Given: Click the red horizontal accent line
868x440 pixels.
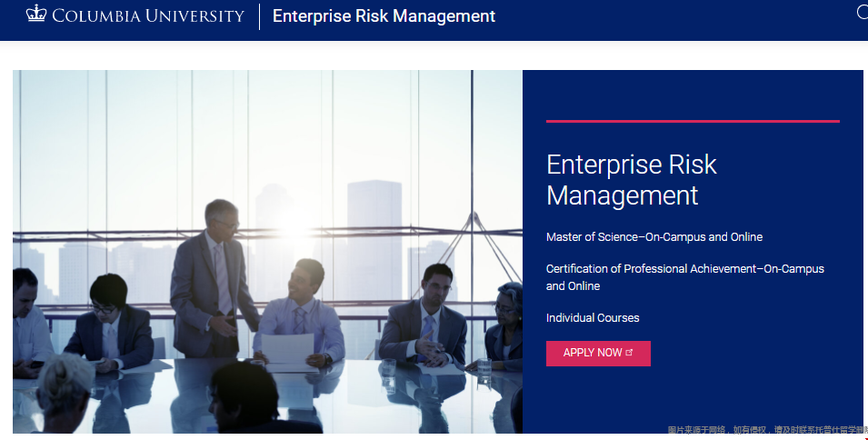Looking at the screenshot, I should [x=692, y=121].
